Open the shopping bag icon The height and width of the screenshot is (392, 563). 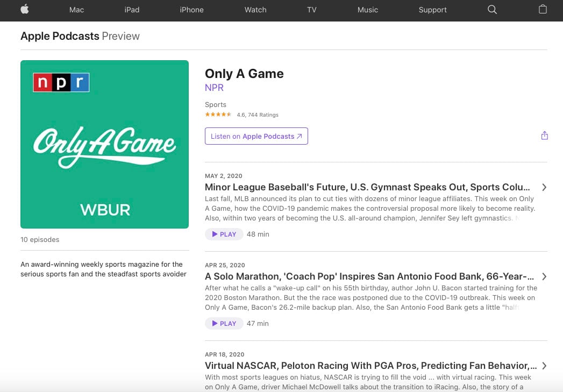click(543, 9)
